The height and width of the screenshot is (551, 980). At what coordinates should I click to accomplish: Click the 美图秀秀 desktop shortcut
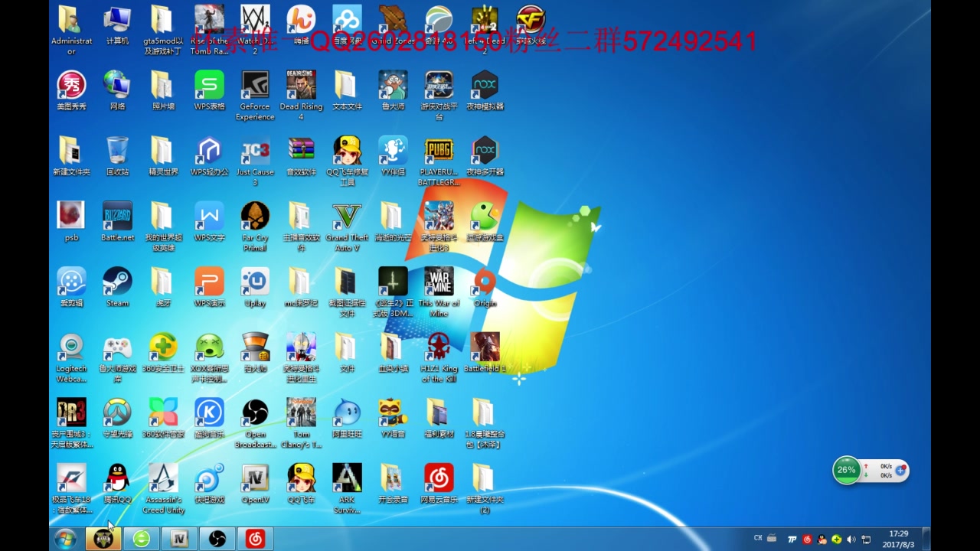(x=71, y=91)
